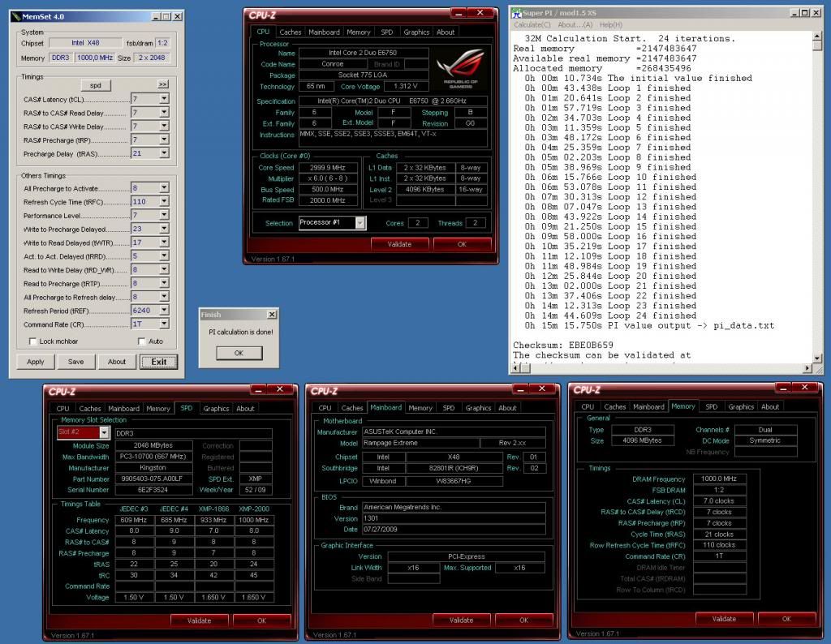Open Write to Read Delayed (tWTR) dropdown

[x=164, y=242]
